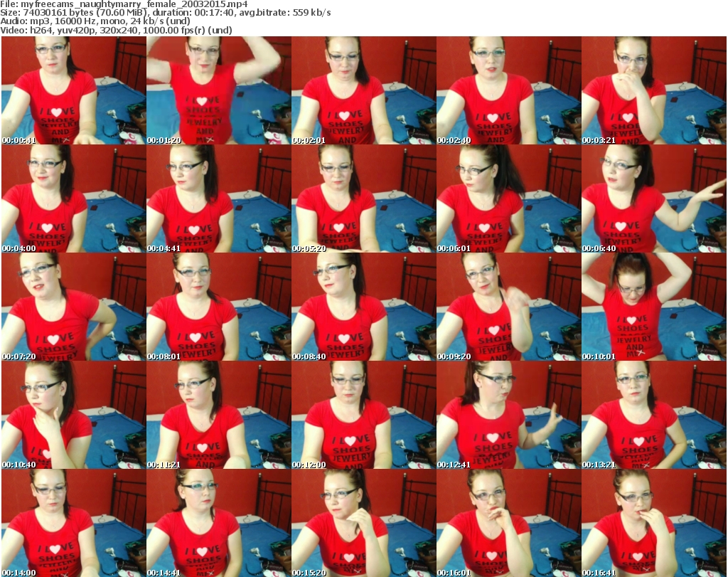Viewport: 728px width, 577px height.
Task: Select the thumbnail stamped 00:00:41
Action: pyautogui.click(x=74, y=90)
